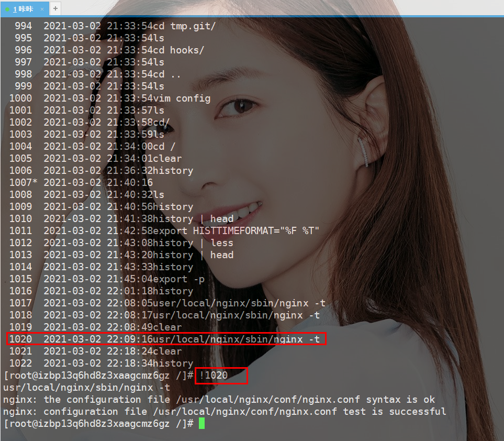Click history line 1000 vim config
Image resolution: width=504 pixels, height=441 pixels.
109,98
